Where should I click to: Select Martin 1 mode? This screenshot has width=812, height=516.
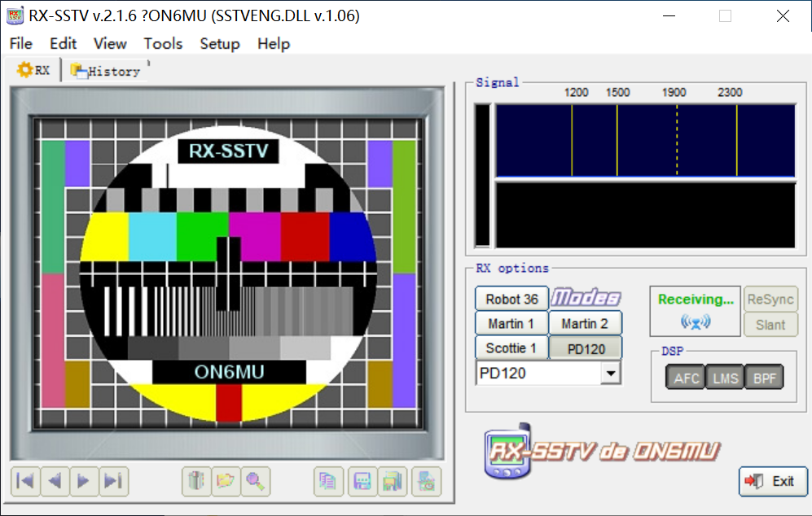(x=511, y=323)
